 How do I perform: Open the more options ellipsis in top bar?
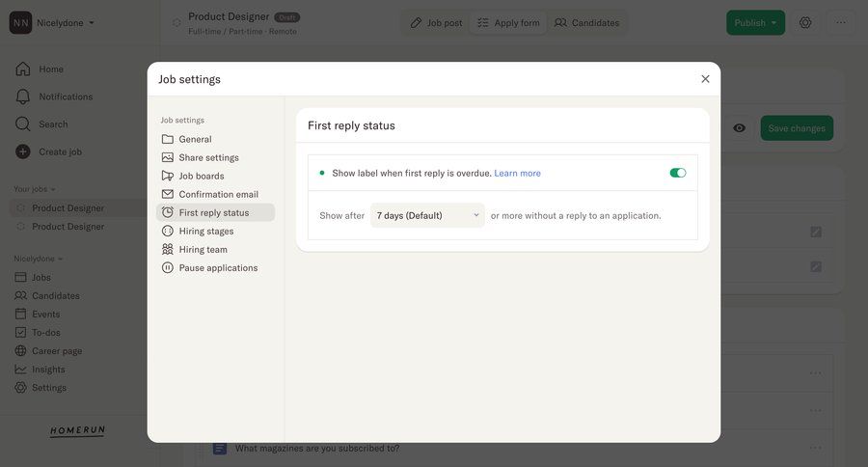[x=841, y=23]
